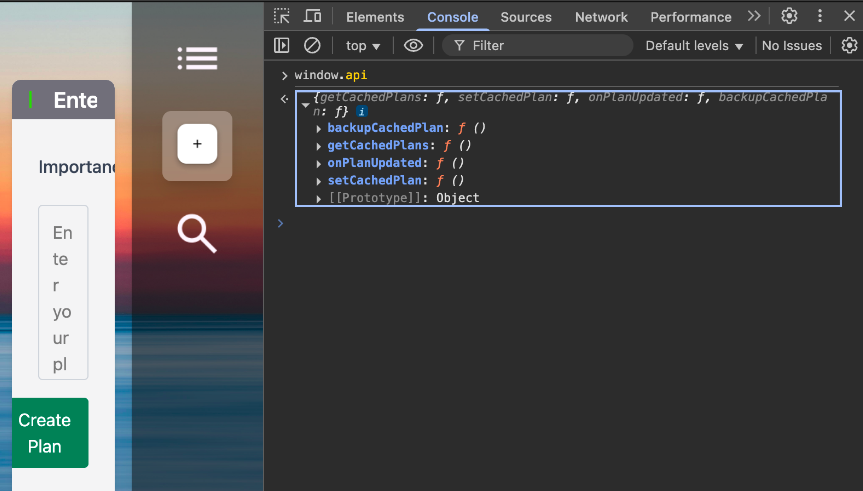Open DevTools settings gear icon
The width and height of the screenshot is (863, 491).
(x=789, y=16)
